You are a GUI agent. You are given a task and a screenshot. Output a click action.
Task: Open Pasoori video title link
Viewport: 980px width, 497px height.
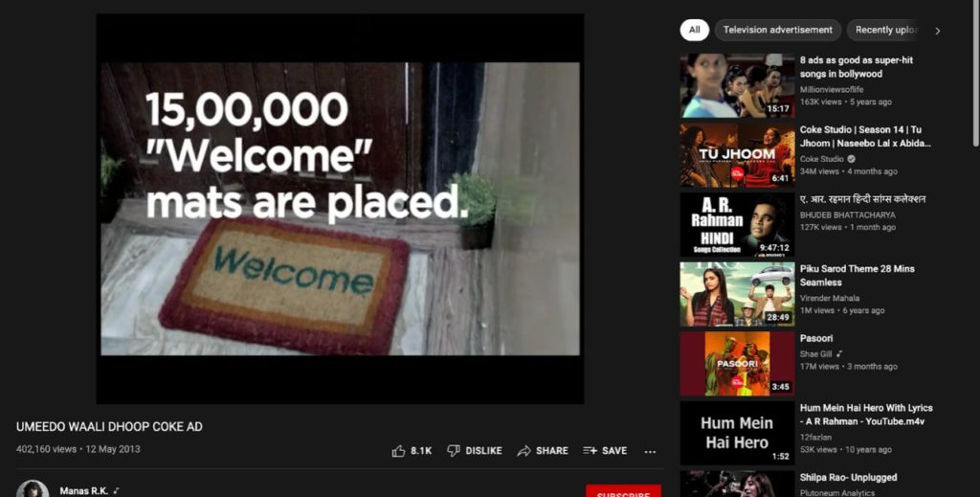click(816, 338)
